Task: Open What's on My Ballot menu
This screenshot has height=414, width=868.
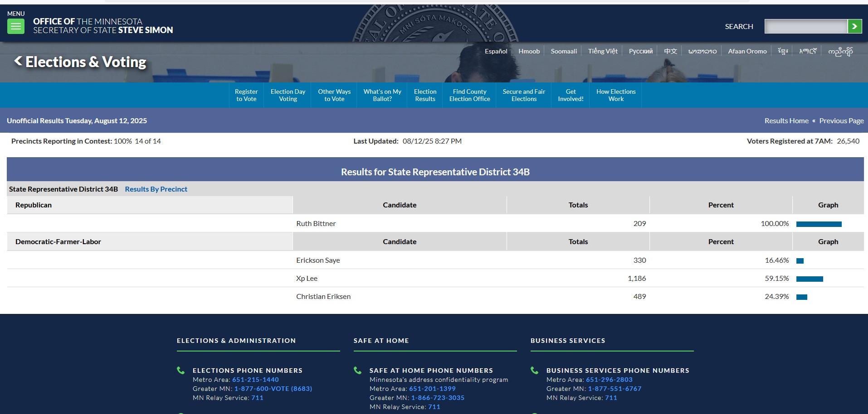Action: pyautogui.click(x=382, y=95)
